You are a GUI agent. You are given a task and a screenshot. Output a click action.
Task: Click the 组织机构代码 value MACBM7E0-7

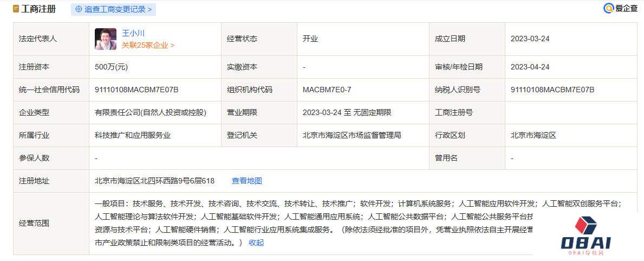click(x=330, y=90)
